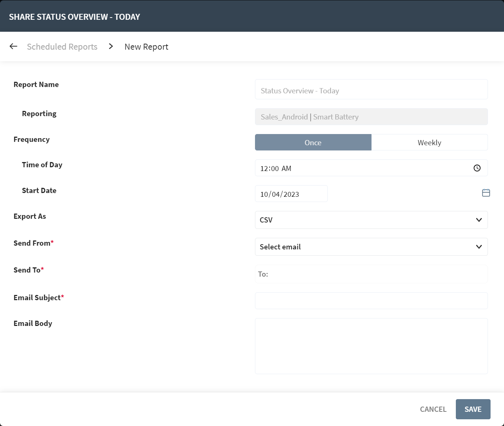Select the Weekly frequency option
This screenshot has height=426, width=504.
(x=429, y=142)
